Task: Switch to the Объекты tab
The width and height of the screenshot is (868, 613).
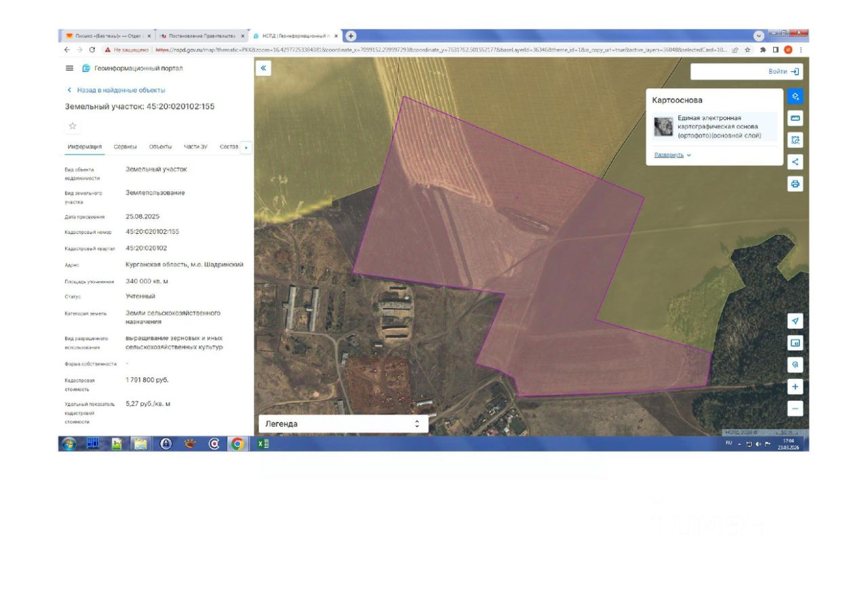Action: [161, 146]
